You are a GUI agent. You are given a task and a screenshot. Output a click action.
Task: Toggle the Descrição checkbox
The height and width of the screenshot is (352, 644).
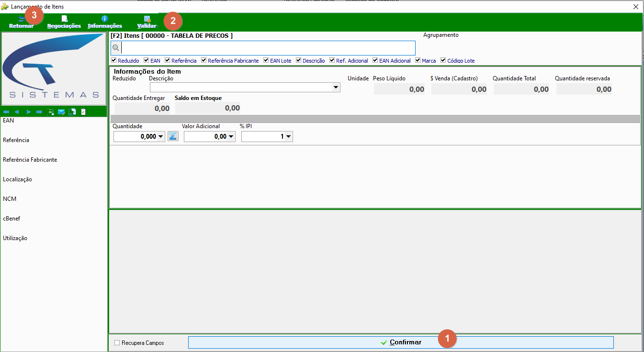299,61
